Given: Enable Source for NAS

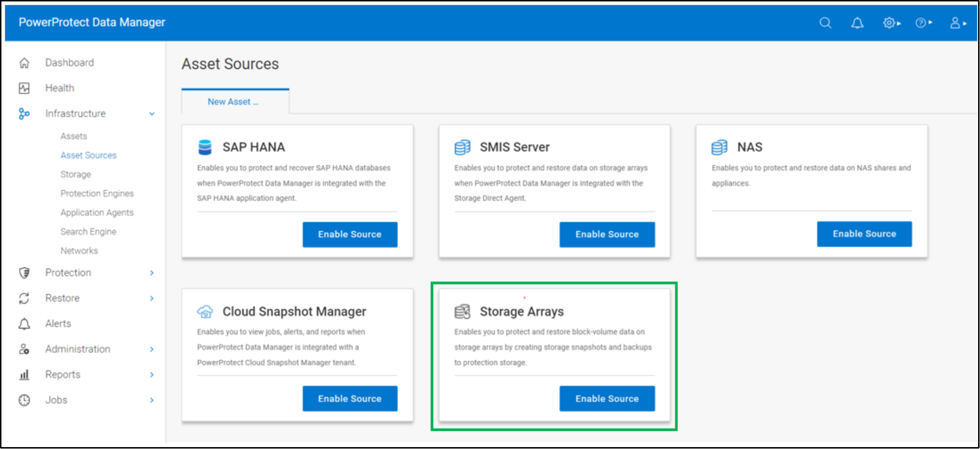Looking at the screenshot, I should [x=864, y=234].
